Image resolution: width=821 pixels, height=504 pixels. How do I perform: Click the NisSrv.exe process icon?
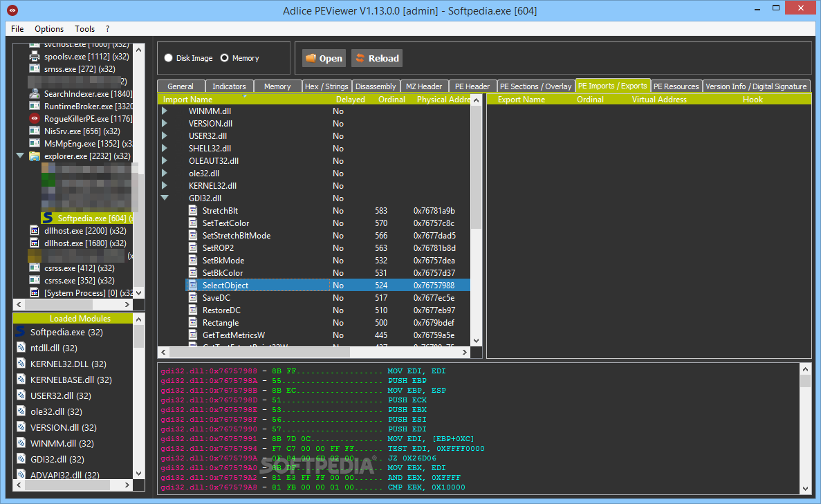(35, 131)
